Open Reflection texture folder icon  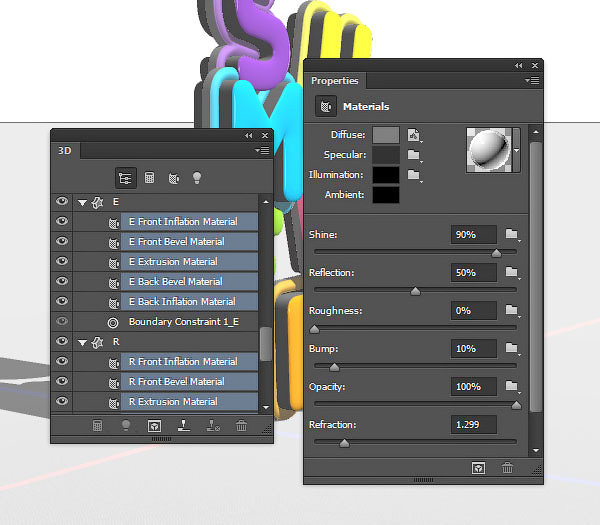[512, 272]
